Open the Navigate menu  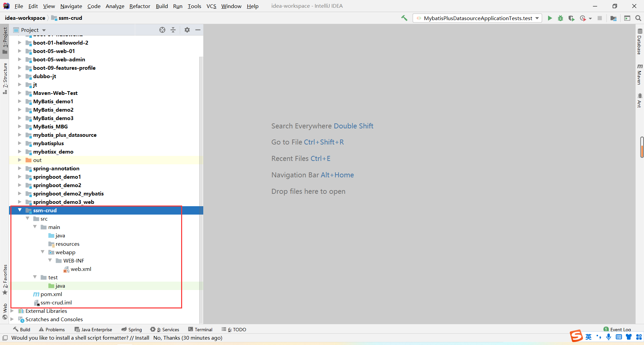click(71, 6)
